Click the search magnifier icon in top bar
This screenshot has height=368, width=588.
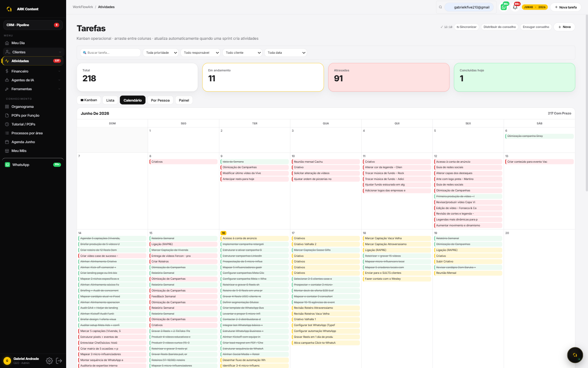[x=440, y=7]
